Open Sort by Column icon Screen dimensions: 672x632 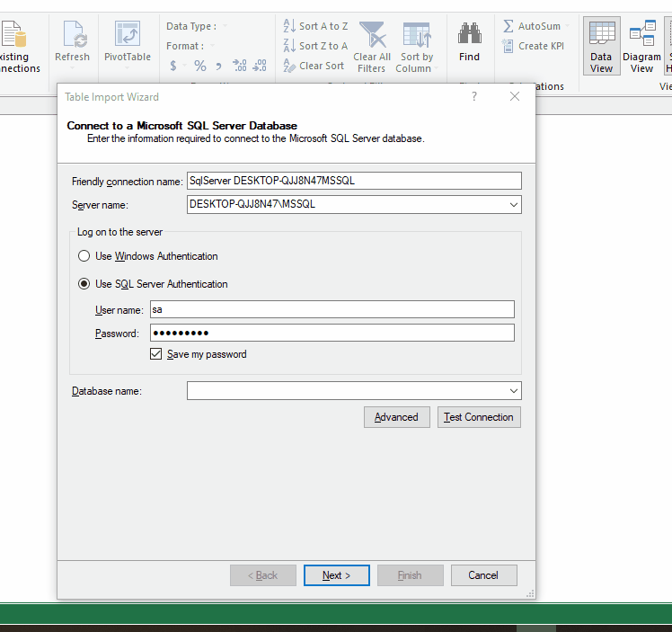417,35
